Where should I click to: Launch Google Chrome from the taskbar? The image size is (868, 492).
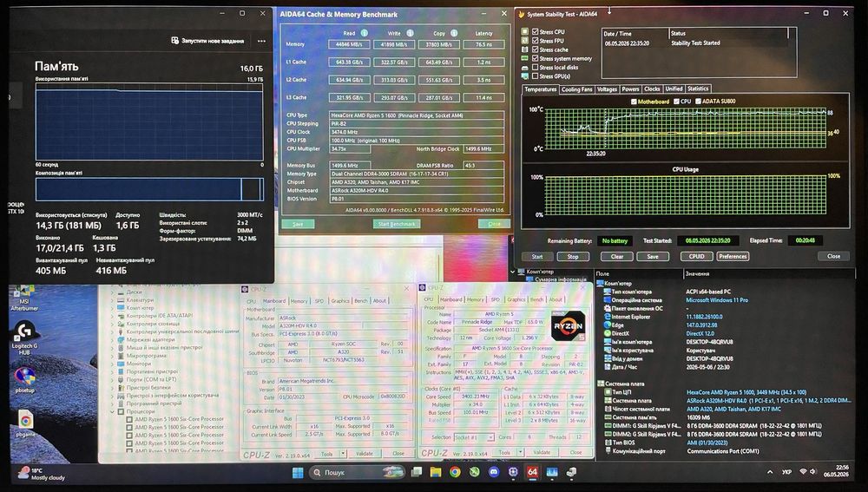click(x=455, y=472)
